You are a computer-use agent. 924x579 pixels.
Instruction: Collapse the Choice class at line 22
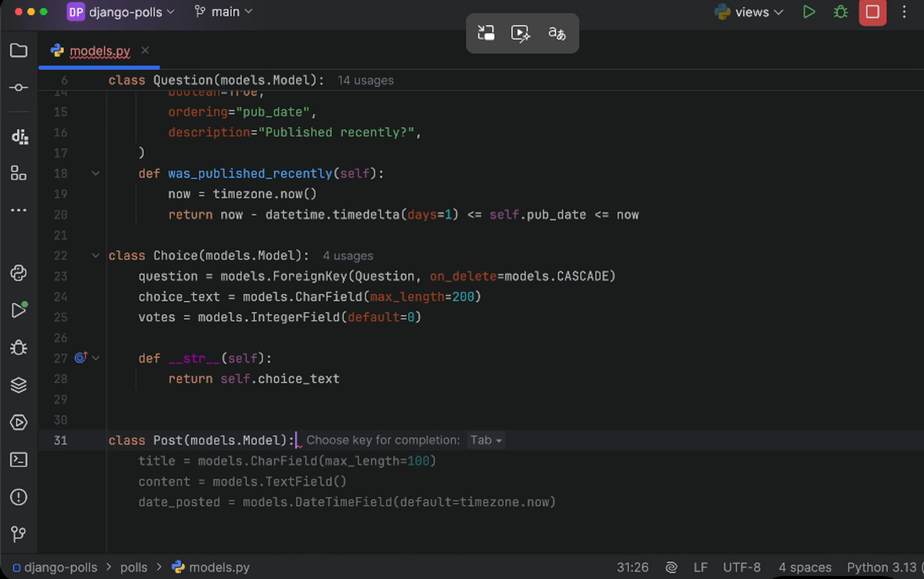(x=95, y=255)
